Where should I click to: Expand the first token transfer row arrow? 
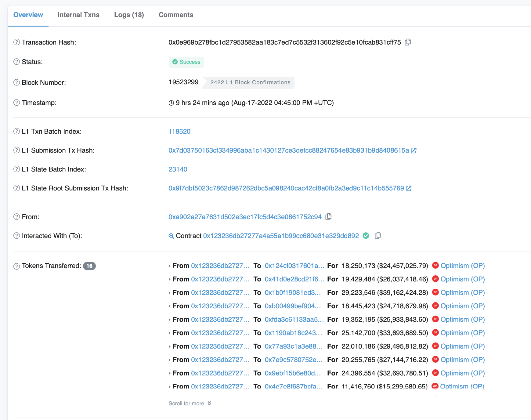point(170,266)
